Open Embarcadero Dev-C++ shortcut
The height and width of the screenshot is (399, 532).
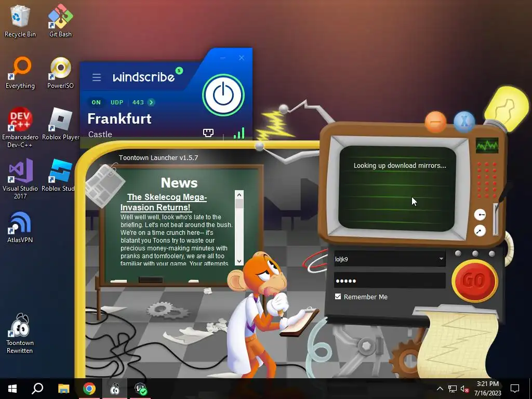tap(20, 128)
